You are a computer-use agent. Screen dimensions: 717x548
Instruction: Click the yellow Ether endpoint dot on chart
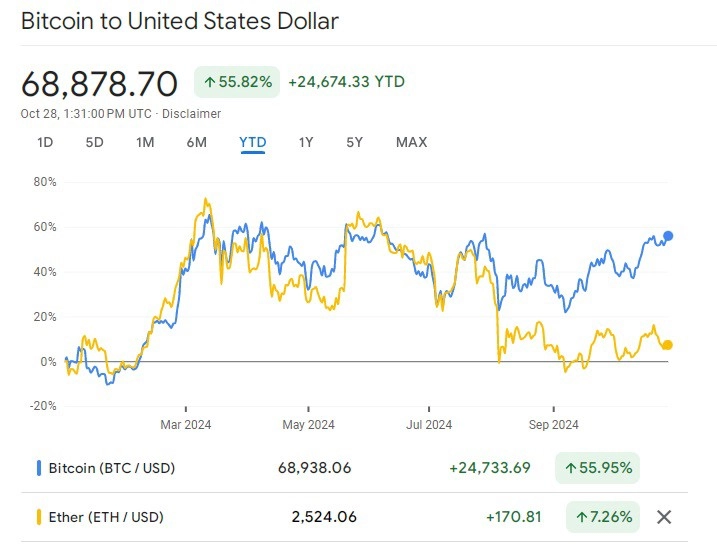[668, 345]
